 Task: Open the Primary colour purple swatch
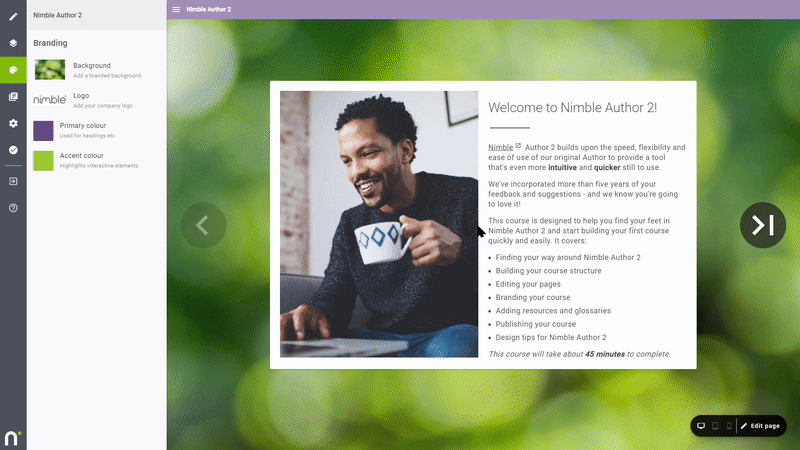coord(43,131)
